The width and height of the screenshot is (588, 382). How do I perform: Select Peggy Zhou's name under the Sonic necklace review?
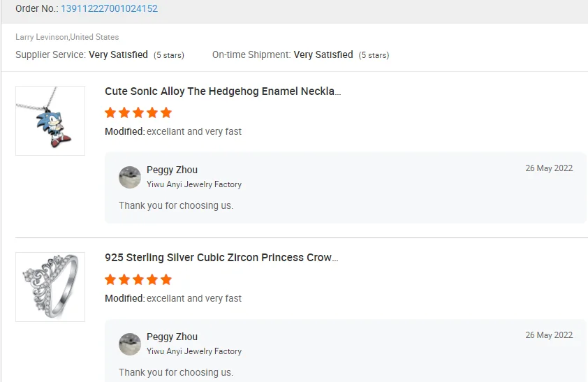172,170
